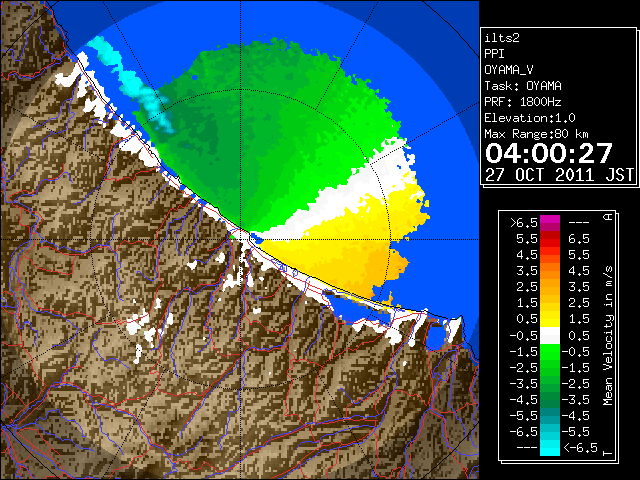Screen dimensions: 640x480
Task: Click the white zero-velocity legend band
Action: tap(550, 335)
